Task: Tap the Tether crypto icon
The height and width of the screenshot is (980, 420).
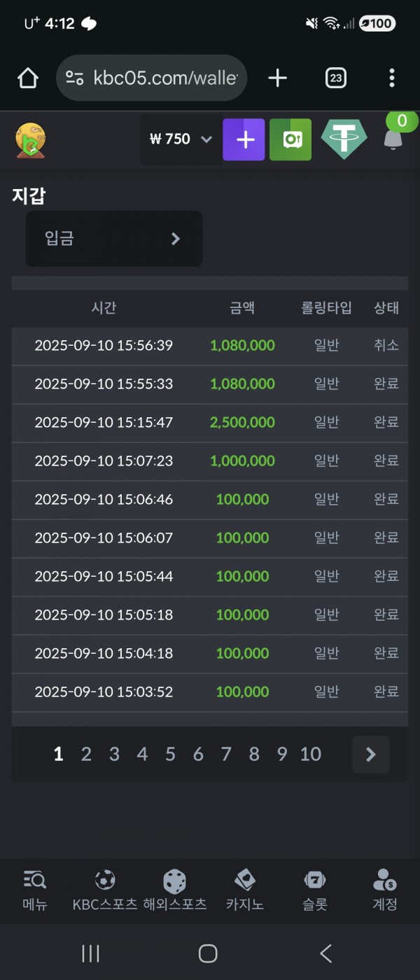Action: (x=344, y=139)
